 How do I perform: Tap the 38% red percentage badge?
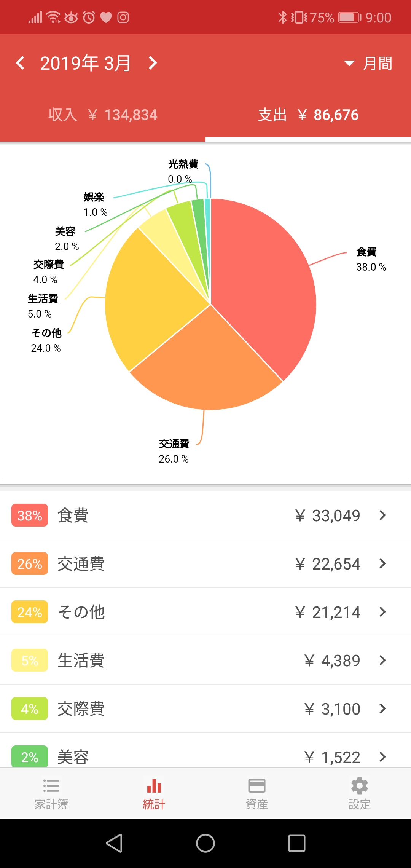30,515
